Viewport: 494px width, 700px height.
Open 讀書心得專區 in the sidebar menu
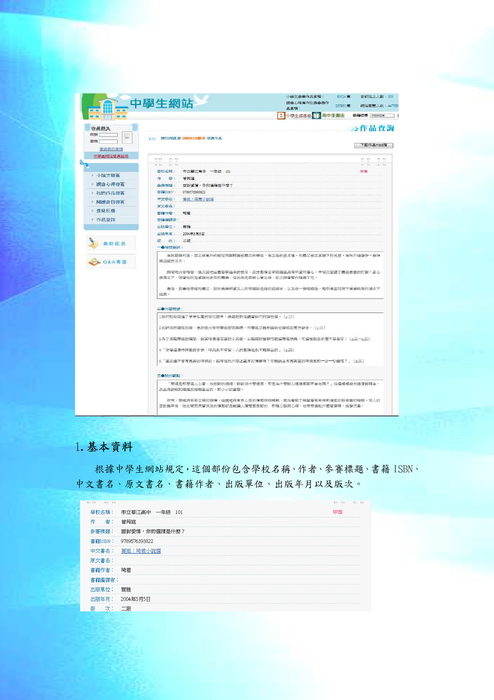[x=110, y=184]
